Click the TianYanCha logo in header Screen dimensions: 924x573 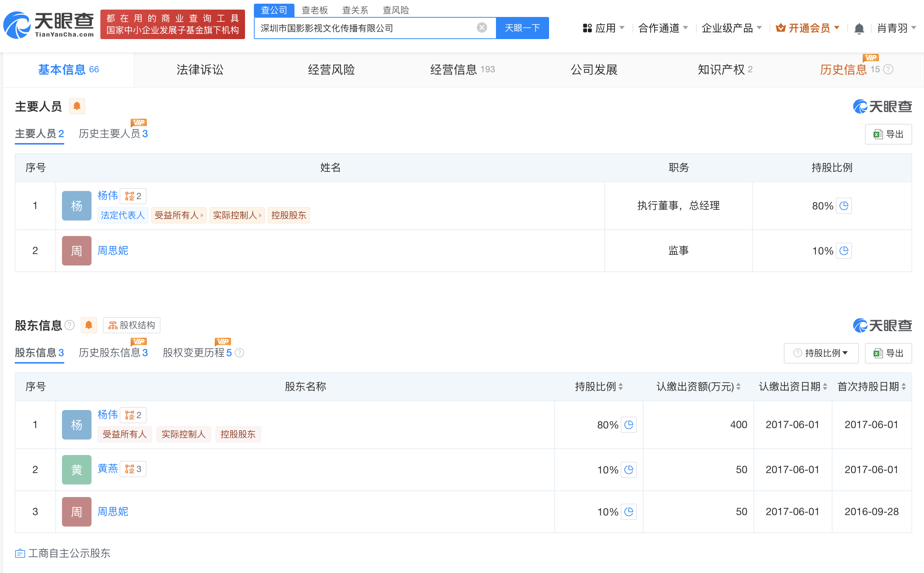tap(49, 25)
